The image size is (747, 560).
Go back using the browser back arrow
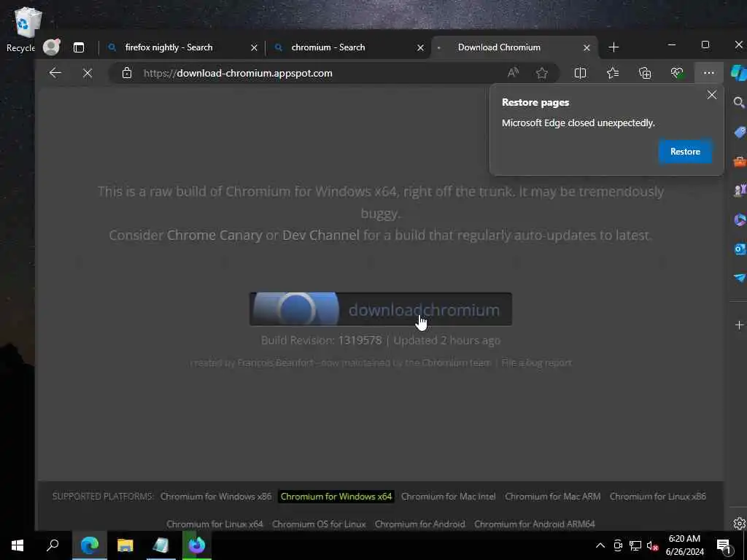[x=55, y=73]
